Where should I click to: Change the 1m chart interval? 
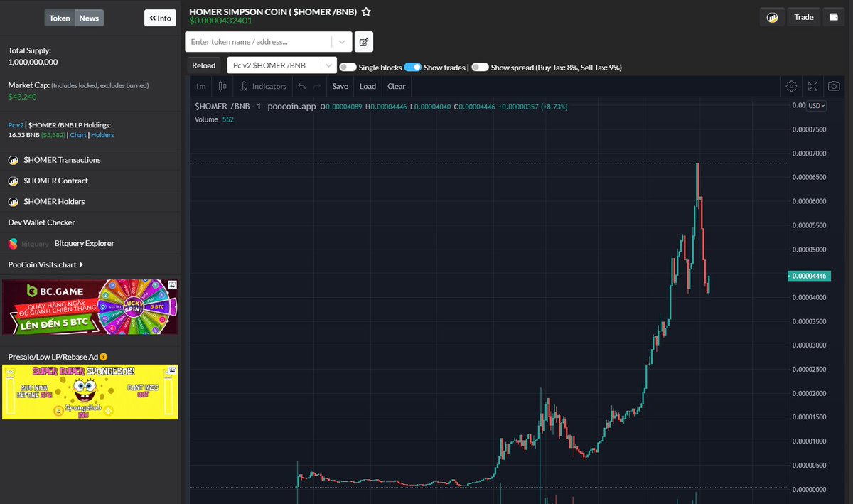pyautogui.click(x=200, y=86)
